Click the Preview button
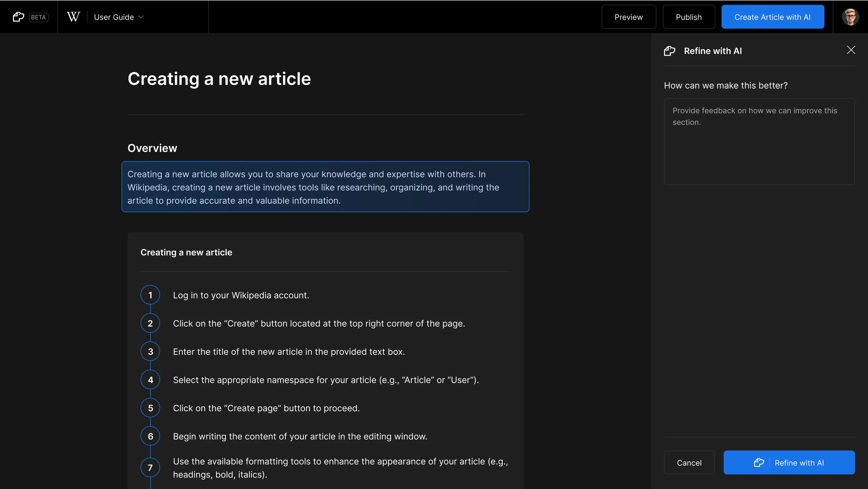 pyautogui.click(x=628, y=17)
